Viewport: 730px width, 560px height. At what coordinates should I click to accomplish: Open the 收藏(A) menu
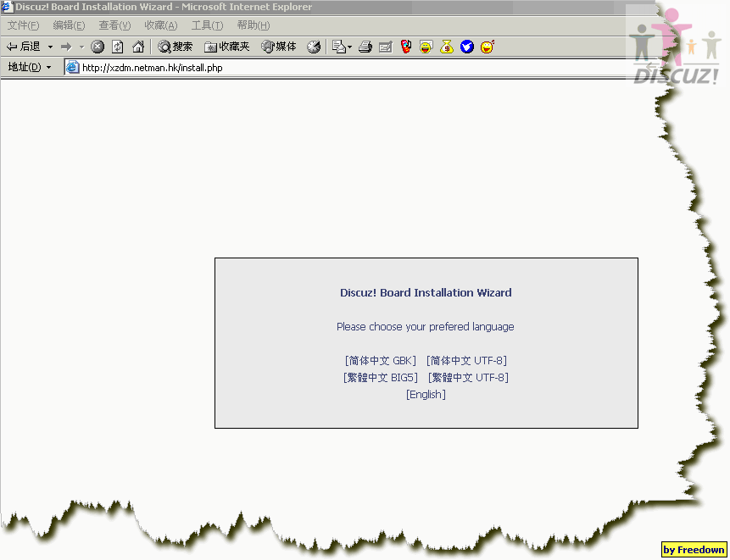(x=160, y=25)
